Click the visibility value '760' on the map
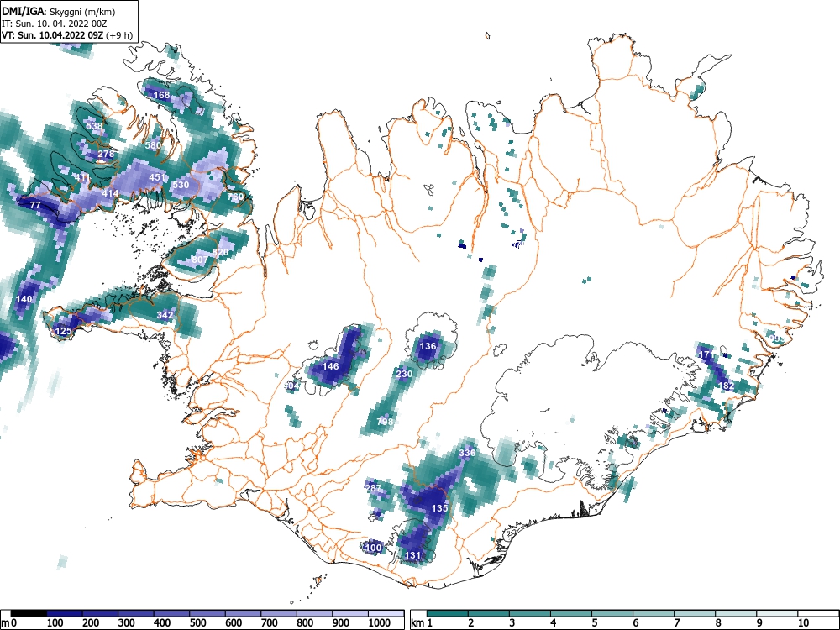The height and width of the screenshot is (630, 840). [236, 197]
